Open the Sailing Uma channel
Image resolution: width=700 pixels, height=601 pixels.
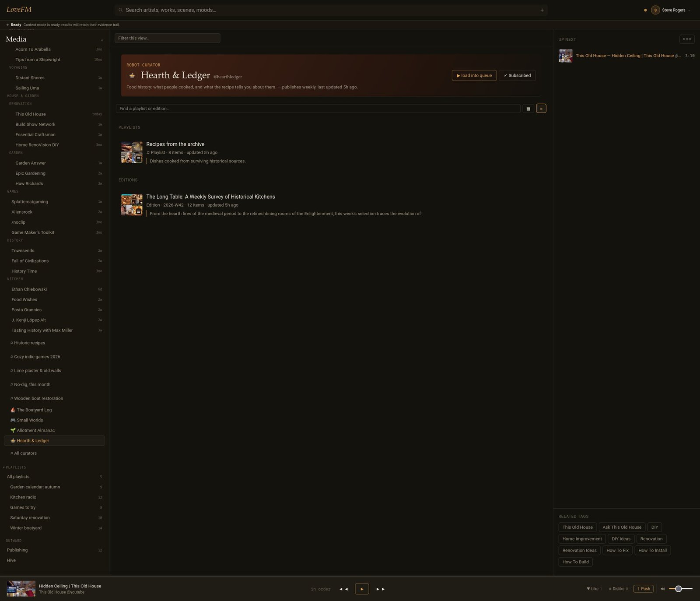[55, 88]
